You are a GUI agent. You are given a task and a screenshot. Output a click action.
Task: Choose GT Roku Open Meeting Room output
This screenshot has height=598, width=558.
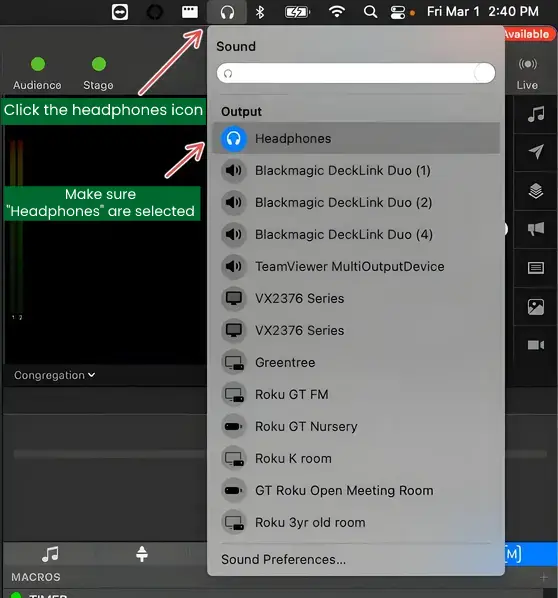356,490
